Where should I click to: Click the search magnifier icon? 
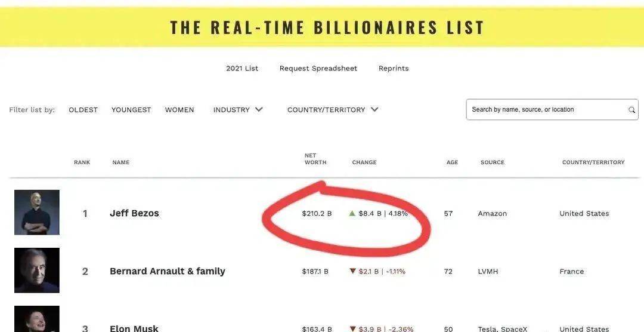(631, 110)
